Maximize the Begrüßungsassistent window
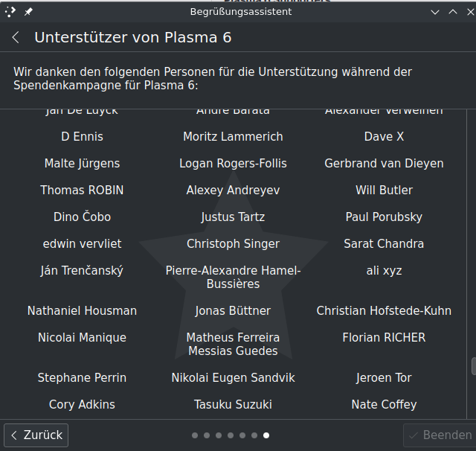Viewport: 476px width, 451px height. (451, 11)
